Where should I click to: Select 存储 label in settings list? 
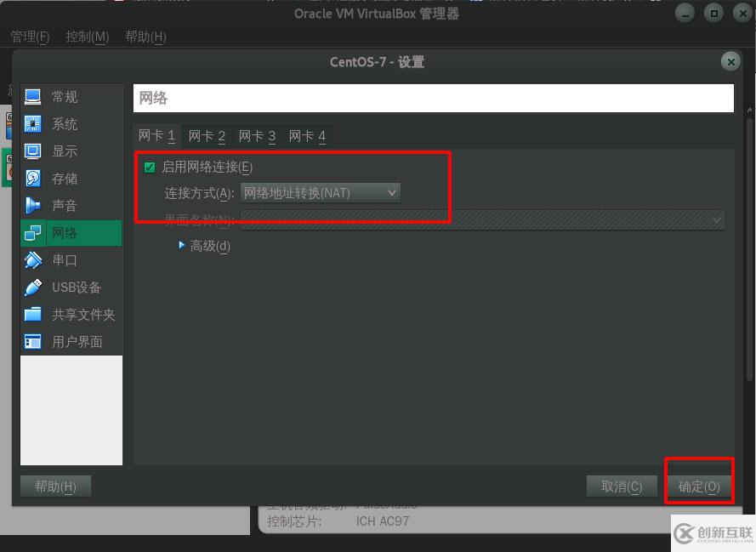click(x=65, y=179)
